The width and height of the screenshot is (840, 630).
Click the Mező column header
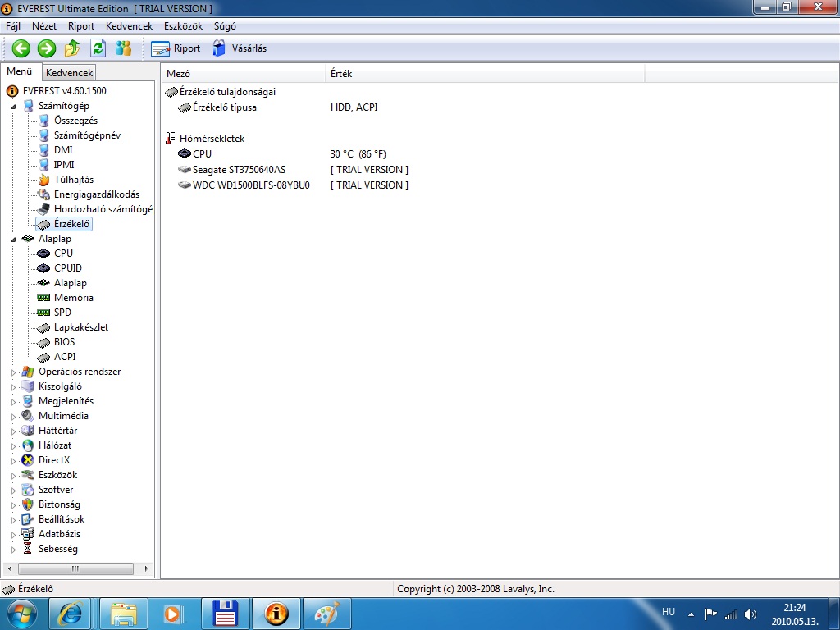pyautogui.click(x=243, y=73)
